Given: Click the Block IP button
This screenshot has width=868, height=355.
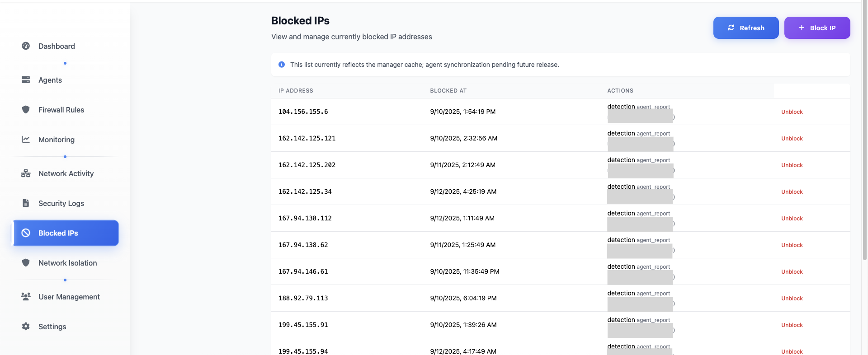Looking at the screenshot, I should click(x=817, y=28).
